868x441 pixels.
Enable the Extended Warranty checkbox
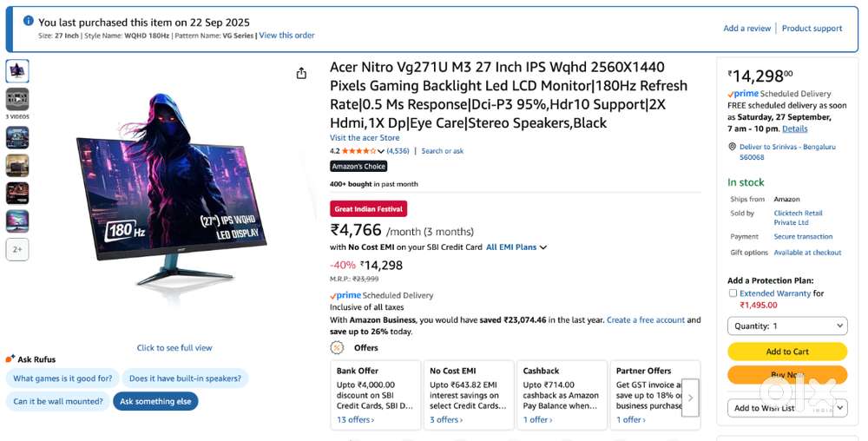point(733,293)
